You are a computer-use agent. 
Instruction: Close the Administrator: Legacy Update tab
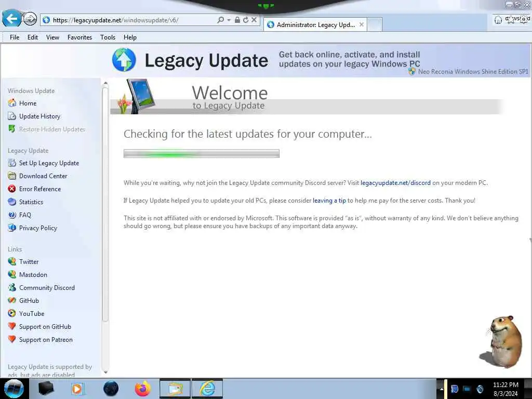[x=362, y=24]
